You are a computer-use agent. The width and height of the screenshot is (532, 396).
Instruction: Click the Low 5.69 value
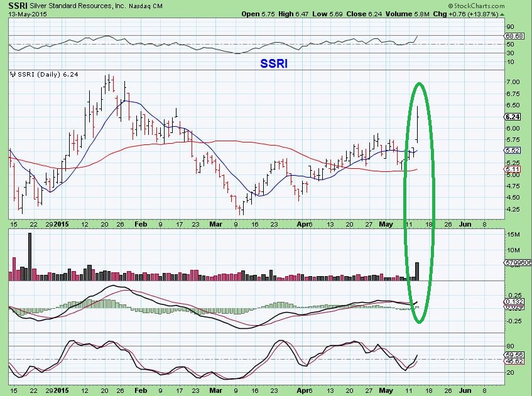[x=327, y=14]
